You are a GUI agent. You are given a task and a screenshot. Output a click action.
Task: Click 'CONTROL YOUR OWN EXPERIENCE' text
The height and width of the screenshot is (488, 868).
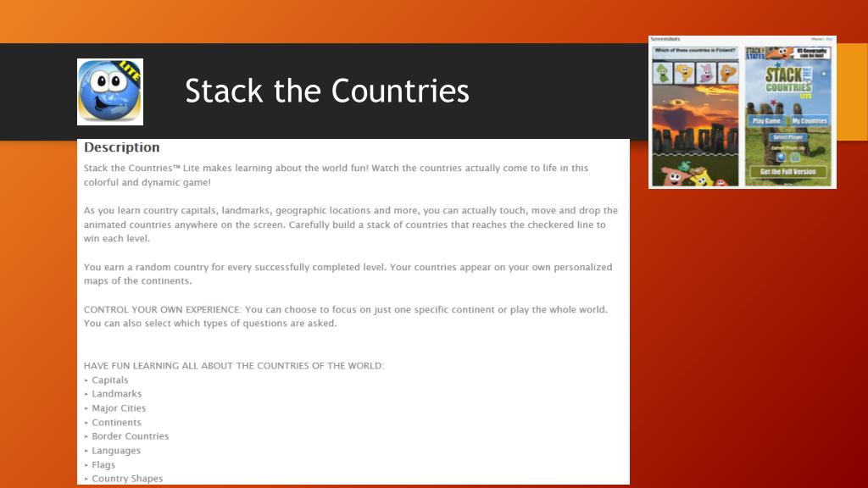click(x=163, y=309)
